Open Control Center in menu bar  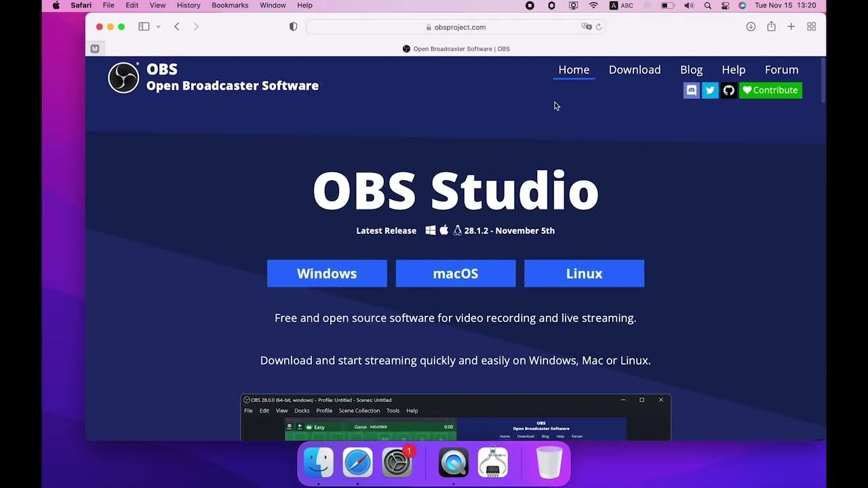pos(726,5)
